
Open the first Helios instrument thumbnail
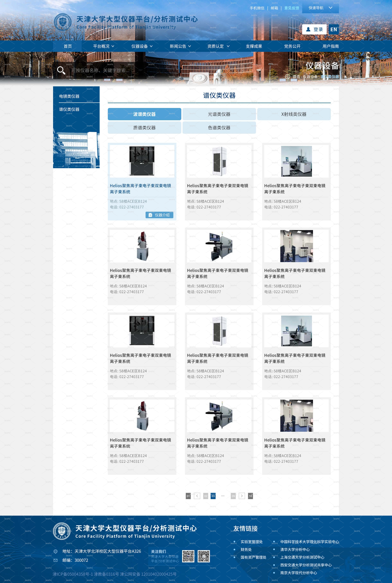(x=142, y=161)
